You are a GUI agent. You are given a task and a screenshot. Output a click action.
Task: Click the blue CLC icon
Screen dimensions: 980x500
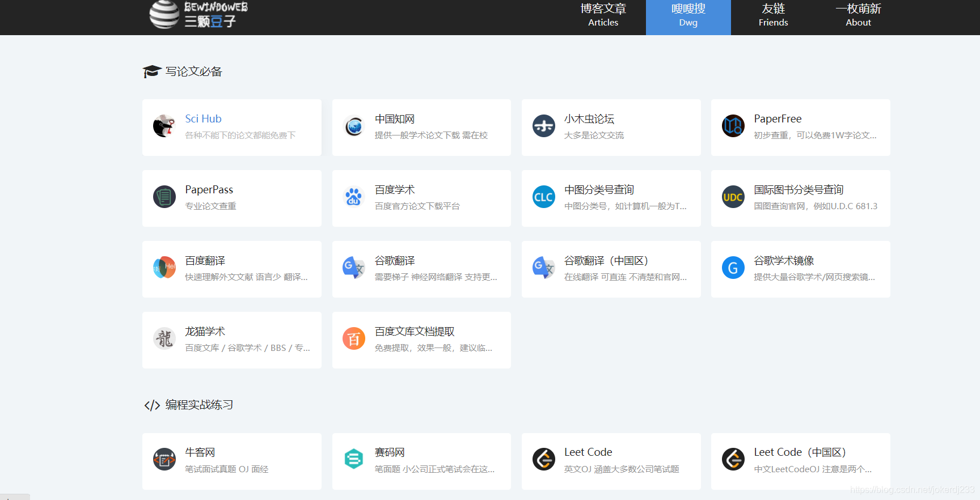click(544, 197)
